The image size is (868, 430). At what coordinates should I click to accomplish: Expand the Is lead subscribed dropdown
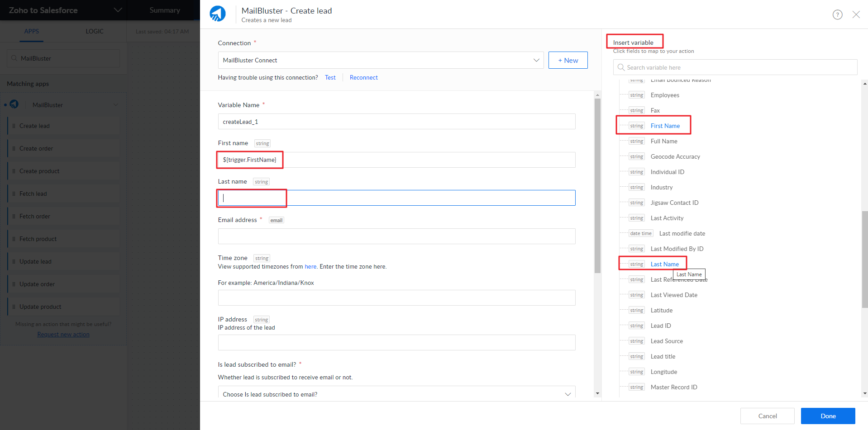[568, 394]
